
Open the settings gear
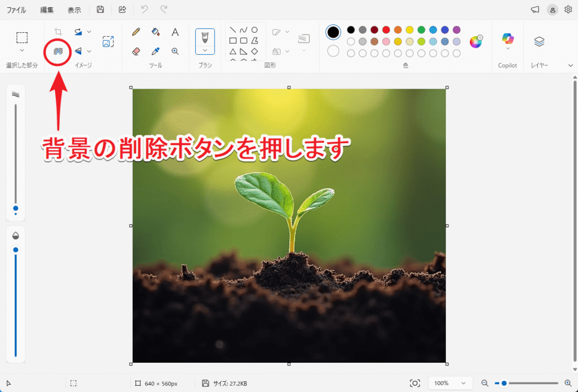pyautogui.click(x=568, y=10)
